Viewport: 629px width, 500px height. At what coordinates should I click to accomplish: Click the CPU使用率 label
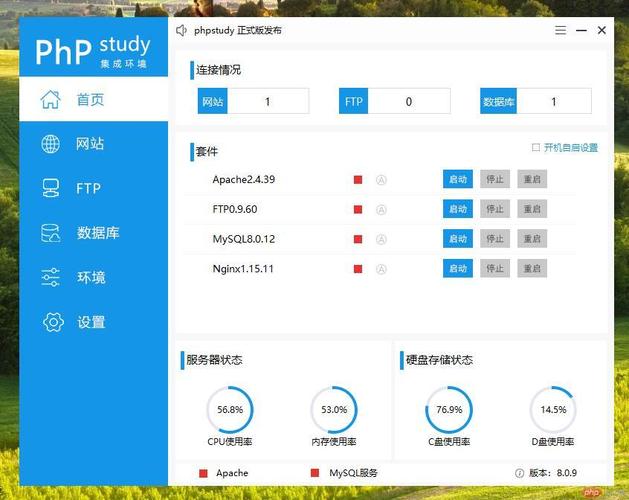tap(230, 442)
